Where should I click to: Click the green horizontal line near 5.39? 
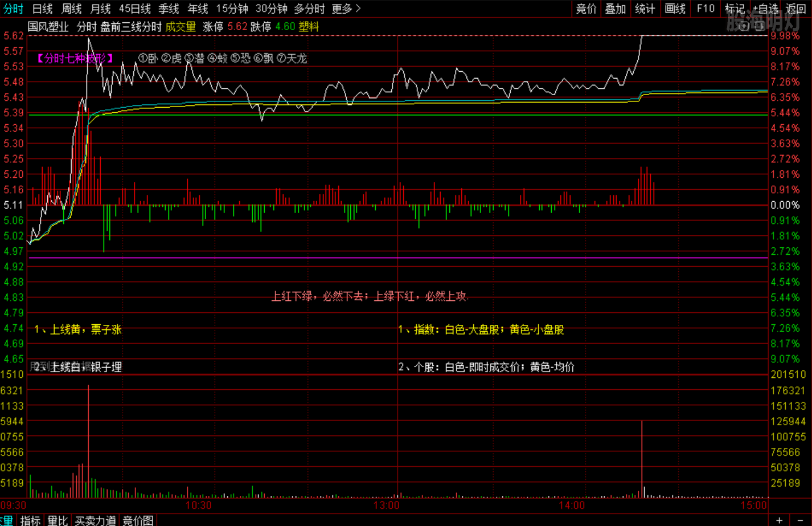(398, 115)
